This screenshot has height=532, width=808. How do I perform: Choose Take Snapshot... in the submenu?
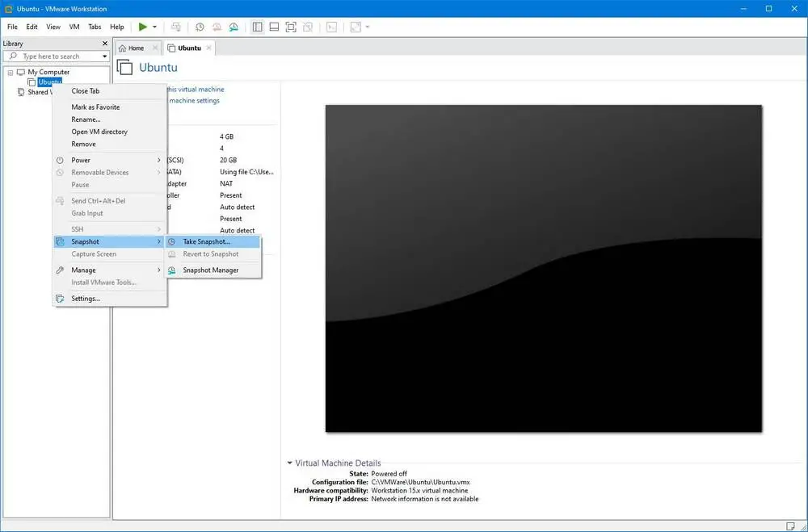click(x=213, y=241)
